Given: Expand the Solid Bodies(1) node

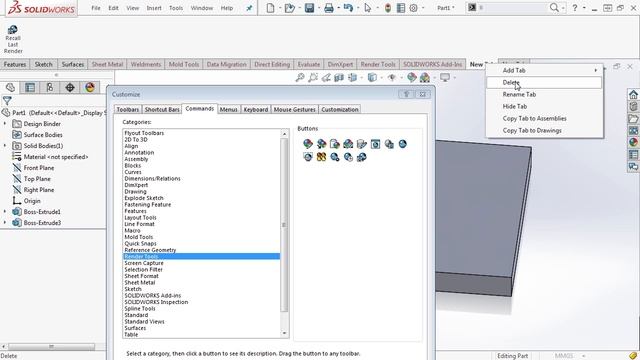Looking at the screenshot, I should click(5, 145).
